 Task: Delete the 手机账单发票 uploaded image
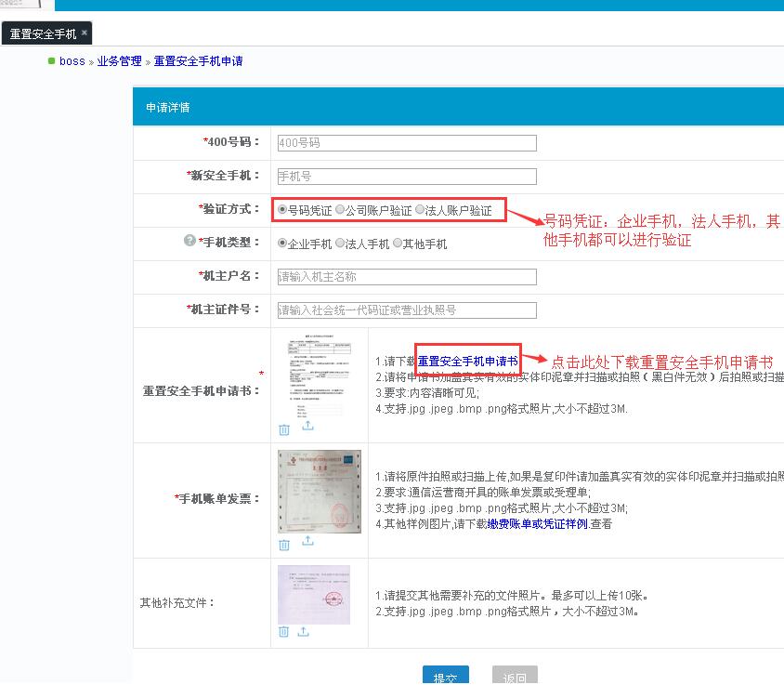(x=284, y=542)
